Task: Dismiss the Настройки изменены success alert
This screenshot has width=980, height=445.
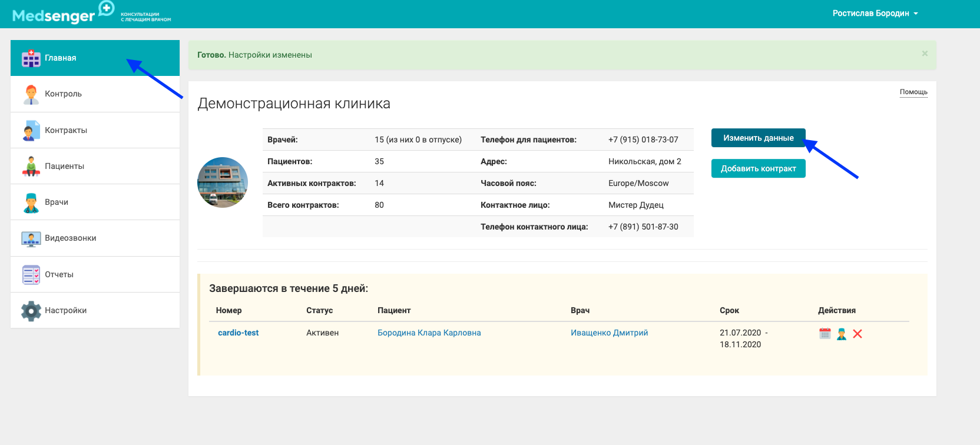Action: coord(925,54)
